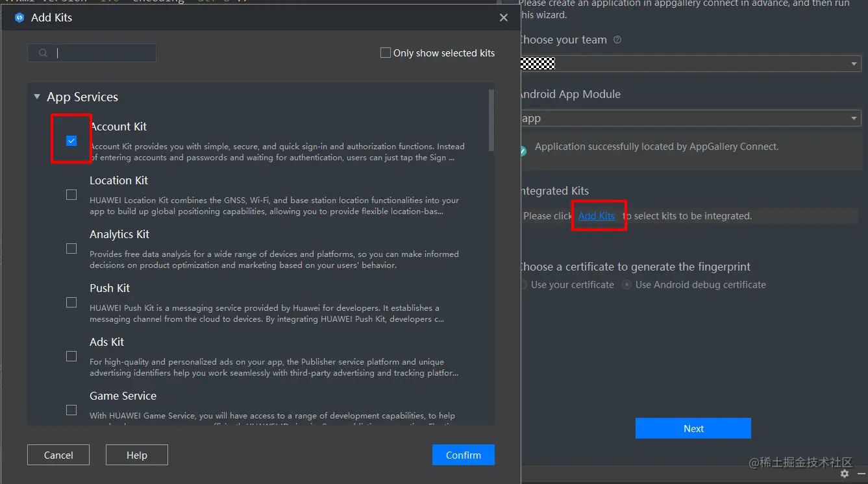Focus the kit search input field
The width and height of the screenshot is (868, 484).
[92, 53]
